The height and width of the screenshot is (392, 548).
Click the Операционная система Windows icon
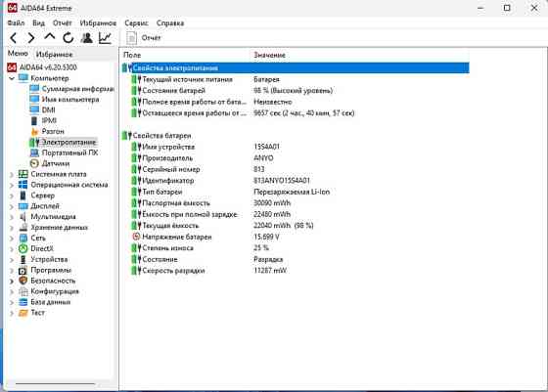tap(23, 185)
